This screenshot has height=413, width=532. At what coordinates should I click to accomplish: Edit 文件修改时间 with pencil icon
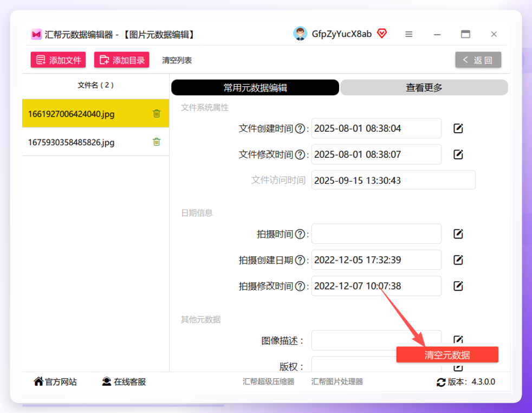(x=458, y=154)
